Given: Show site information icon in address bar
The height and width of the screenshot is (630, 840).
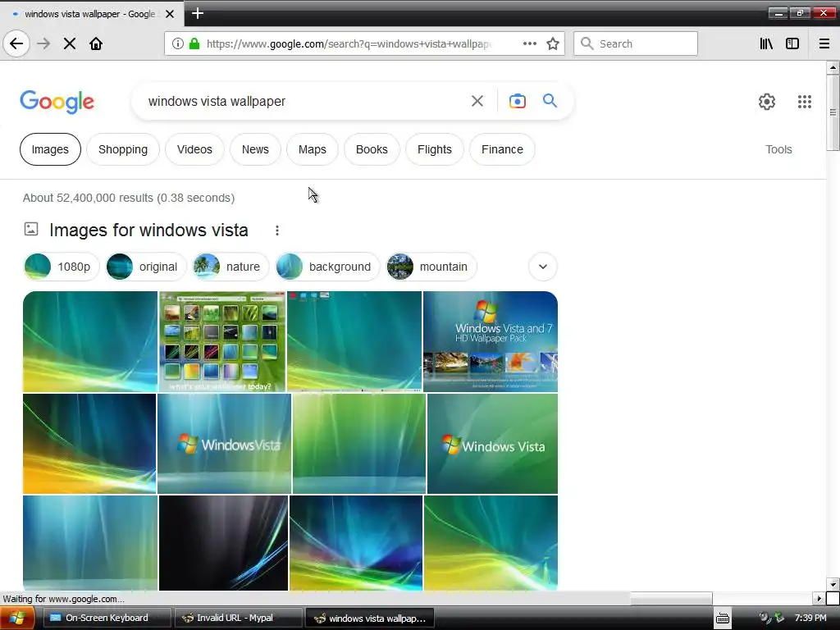Looking at the screenshot, I should 178,43.
